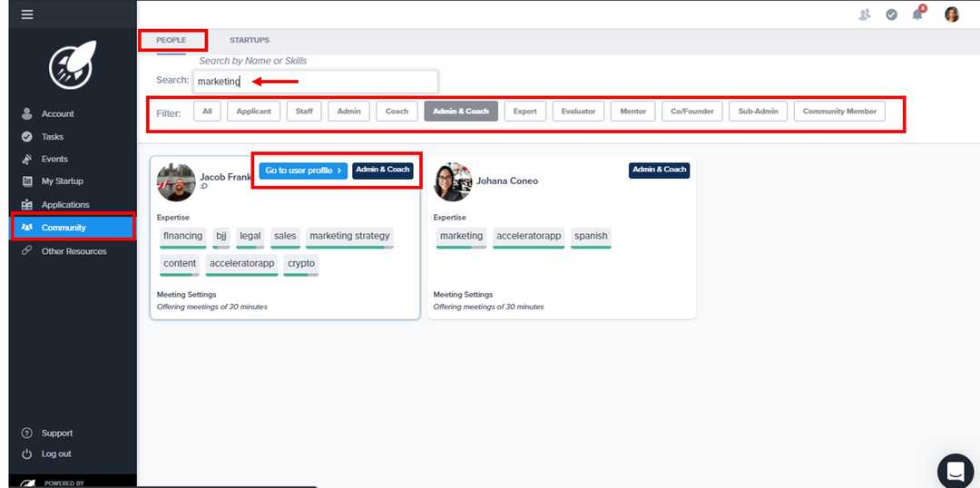Select the Mentor filter
This screenshot has width=980, height=488.
(x=633, y=112)
